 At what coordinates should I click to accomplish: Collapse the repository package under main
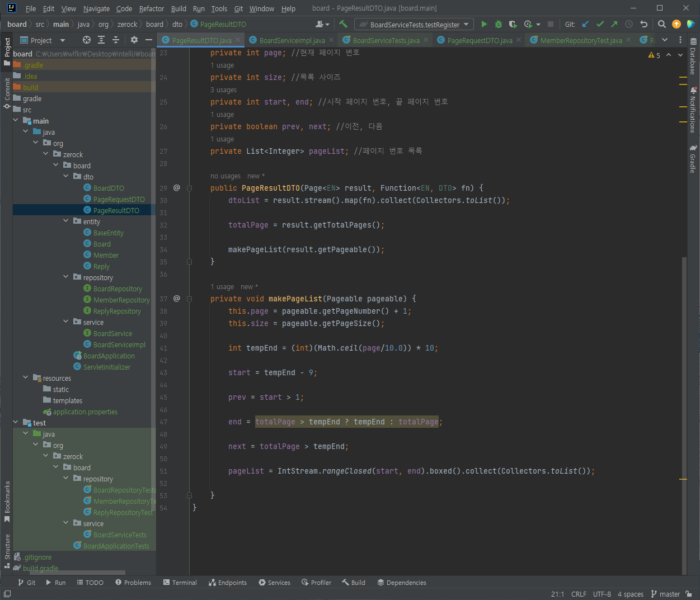click(x=66, y=277)
